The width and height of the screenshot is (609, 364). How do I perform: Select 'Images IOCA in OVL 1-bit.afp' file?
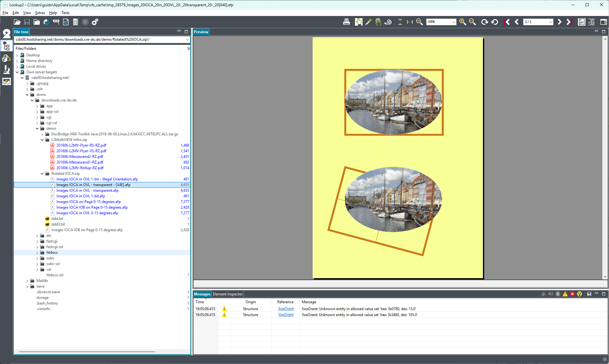tap(81, 196)
